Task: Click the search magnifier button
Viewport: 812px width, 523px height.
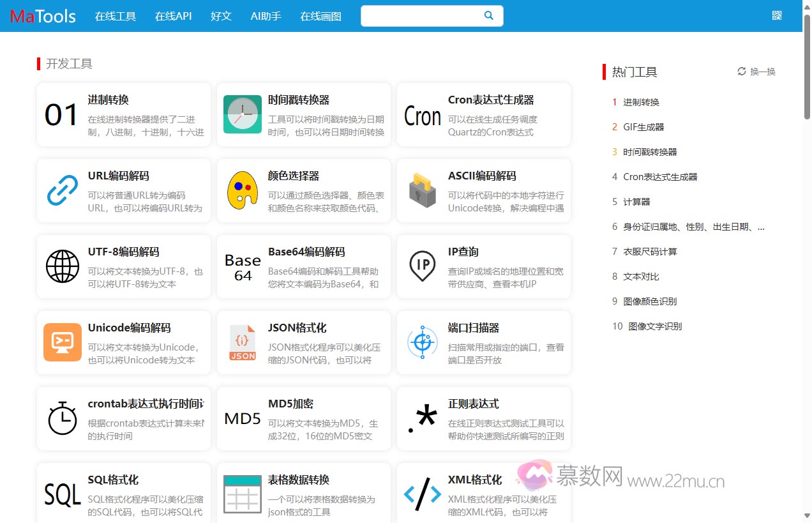Action: tap(488, 15)
